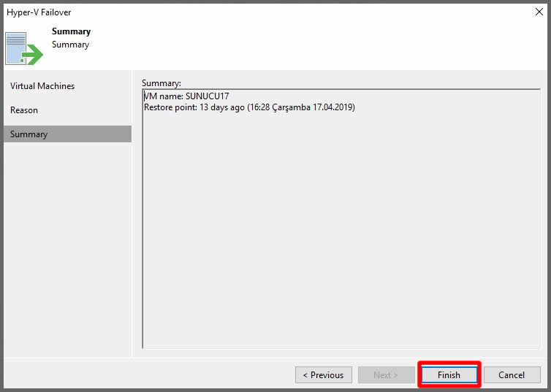
Task: Click the greyed-out Next button
Action: tap(386, 375)
